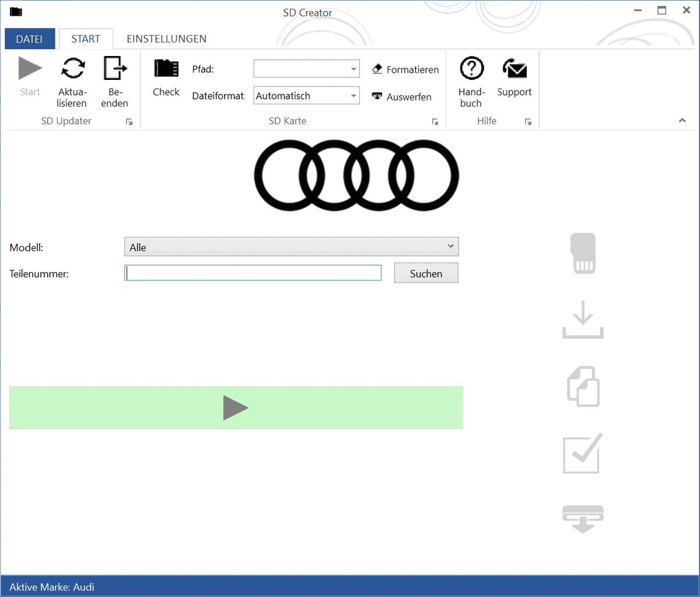Click the large green play bar
700x597 pixels.
click(236, 408)
